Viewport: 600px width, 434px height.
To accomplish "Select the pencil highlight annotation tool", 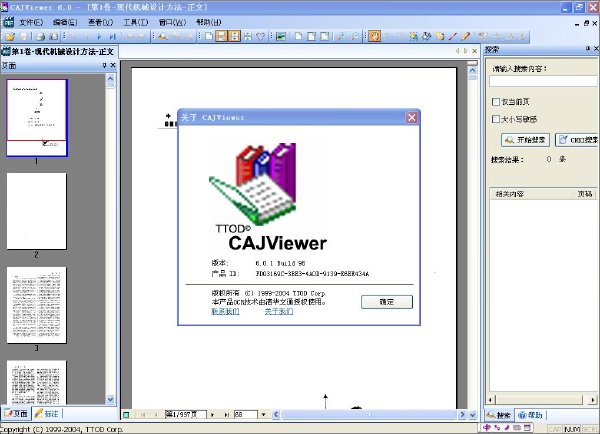I will pos(466,36).
